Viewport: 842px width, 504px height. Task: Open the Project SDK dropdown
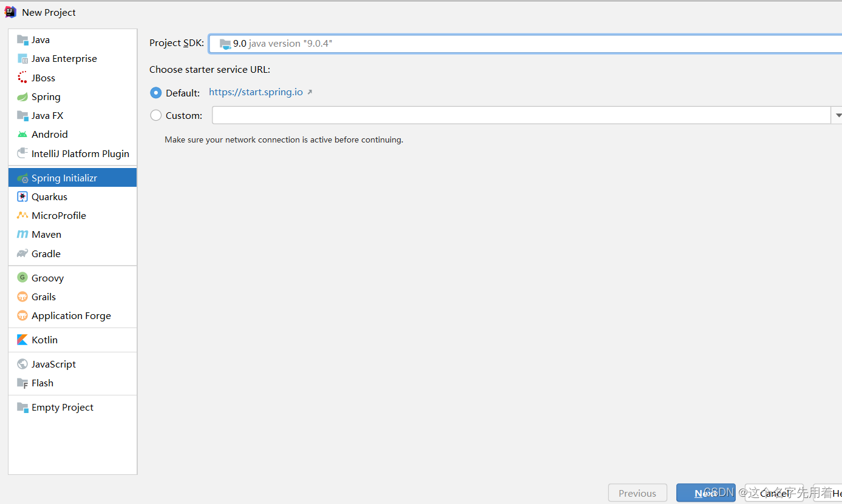[526, 44]
